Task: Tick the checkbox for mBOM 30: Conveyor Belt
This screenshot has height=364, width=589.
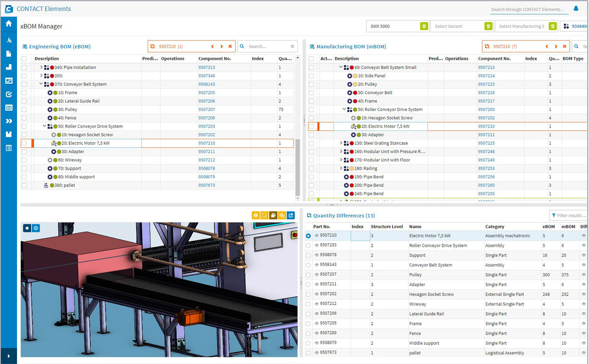Action: point(311,93)
